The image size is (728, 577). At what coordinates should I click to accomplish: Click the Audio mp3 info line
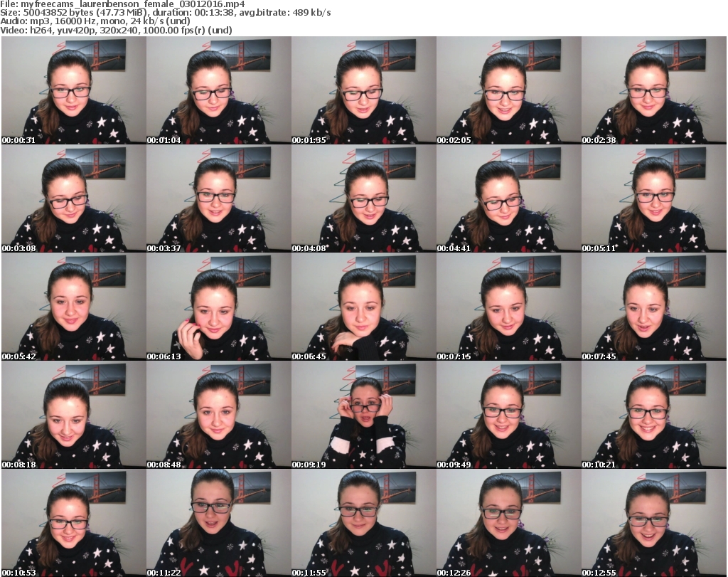pos(95,21)
